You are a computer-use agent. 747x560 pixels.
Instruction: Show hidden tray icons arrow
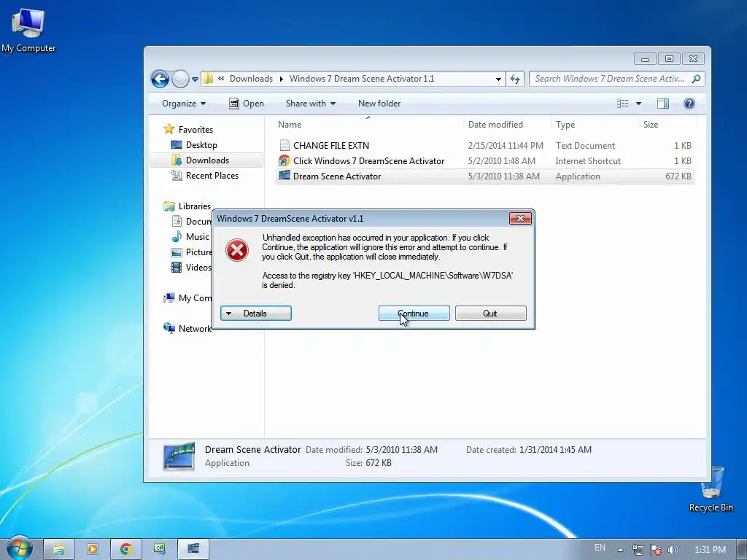[620, 550]
